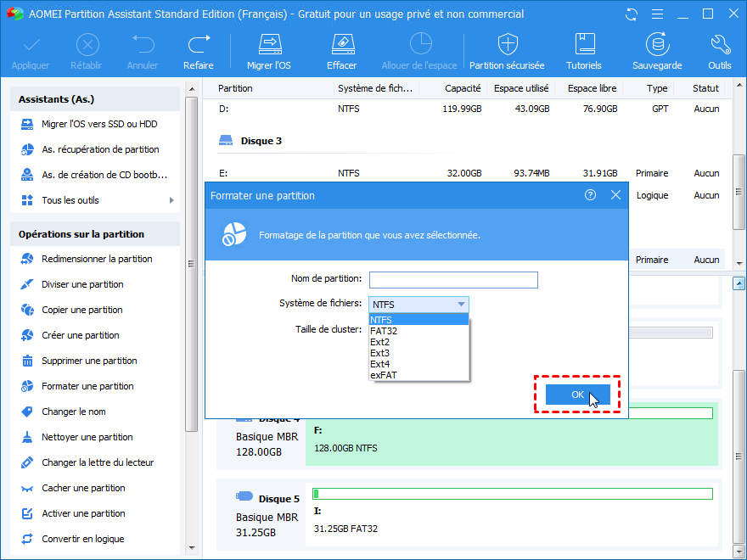The image size is (747, 560).
Task: Expand the Tous les outils submenu
Action: coord(171,200)
